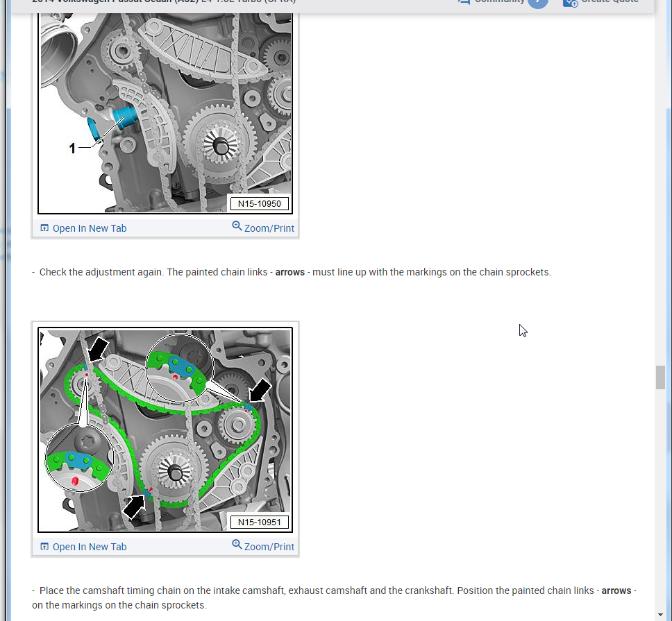672x621 pixels.
Task: Click the chain tensioner diagram N15-10950
Action: (x=165, y=113)
